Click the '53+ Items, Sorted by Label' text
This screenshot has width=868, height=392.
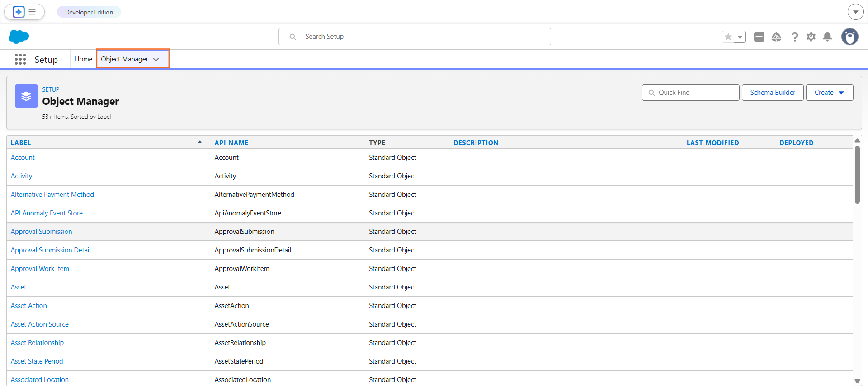tap(76, 117)
